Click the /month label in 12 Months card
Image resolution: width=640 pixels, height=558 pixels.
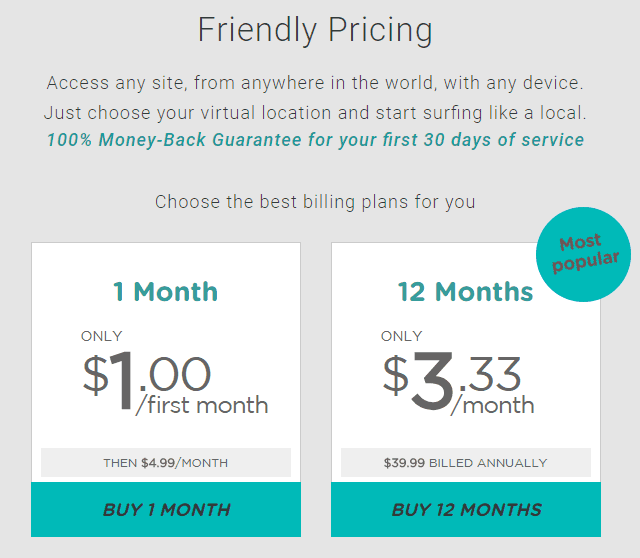pos(493,405)
